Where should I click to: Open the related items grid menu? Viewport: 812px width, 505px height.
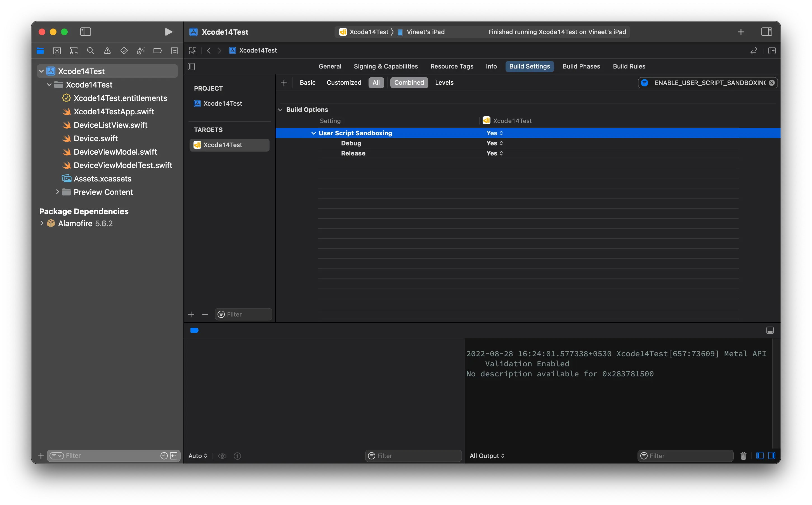[x=193, y=50]
